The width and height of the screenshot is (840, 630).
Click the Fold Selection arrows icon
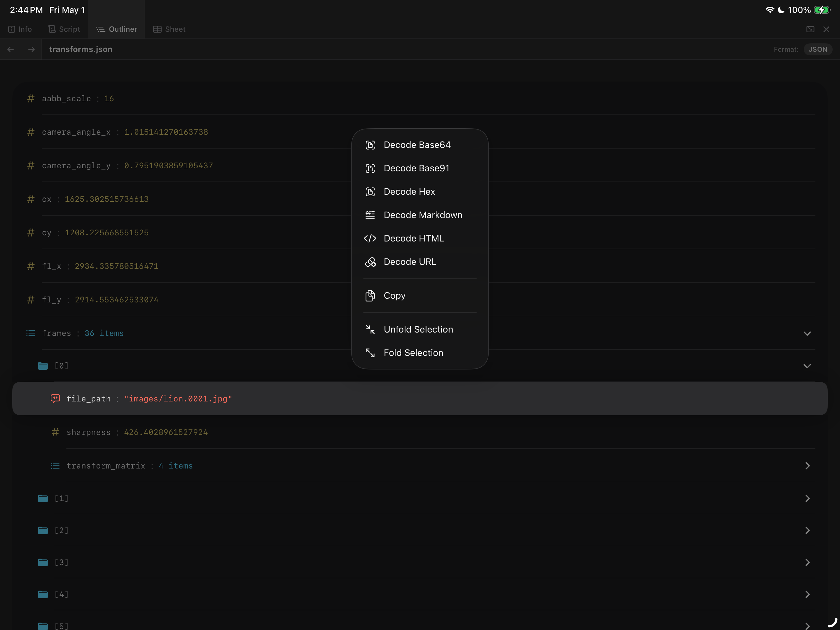(370, 353)
